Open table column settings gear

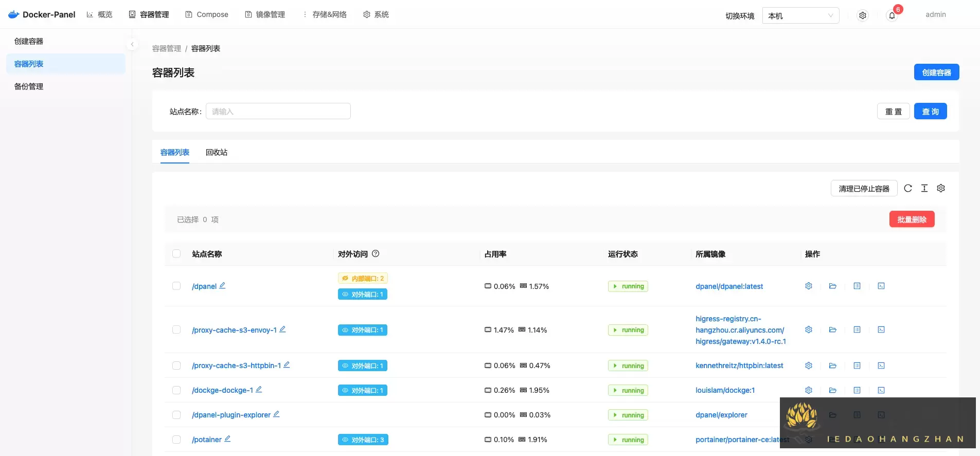[941, 188]
